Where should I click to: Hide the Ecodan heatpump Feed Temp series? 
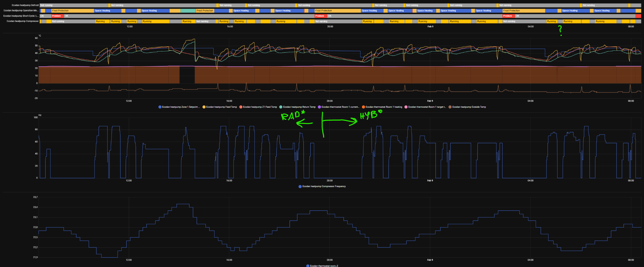[x=221, y=107]
